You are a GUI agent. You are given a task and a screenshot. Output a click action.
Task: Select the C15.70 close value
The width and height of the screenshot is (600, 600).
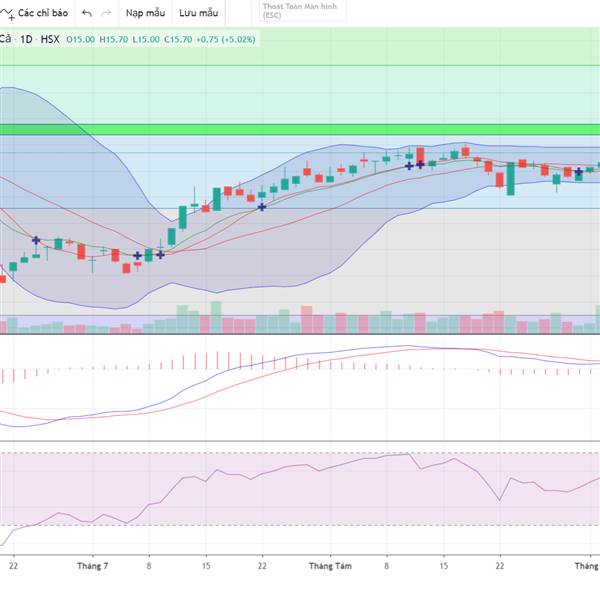click(x=178, y=39)
